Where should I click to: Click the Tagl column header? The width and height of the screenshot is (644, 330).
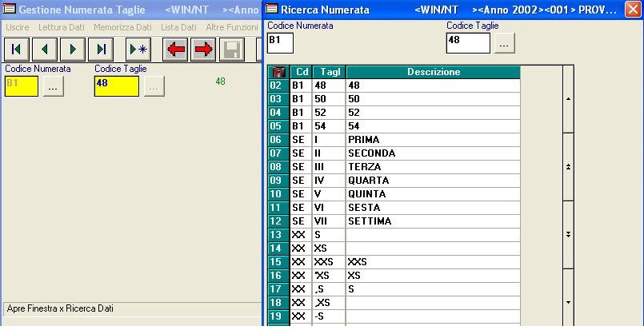tap(329, 72)
